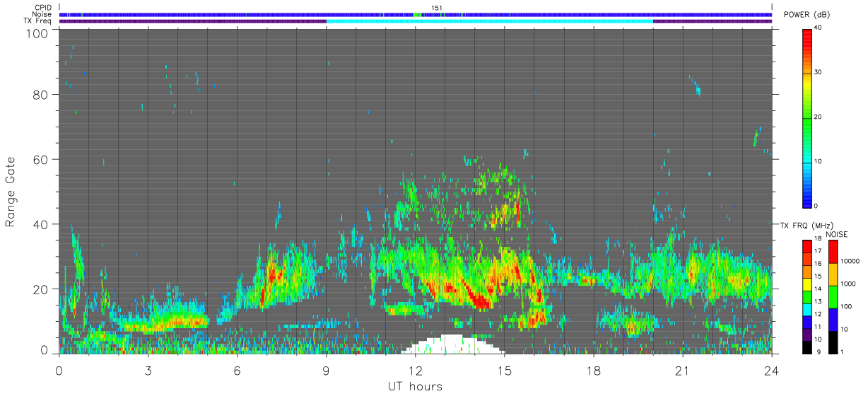Screen dimensions: 868x401
Task: Click the 'NOISE' legend title
Action: pyautogui.click(x=837, y=234)
